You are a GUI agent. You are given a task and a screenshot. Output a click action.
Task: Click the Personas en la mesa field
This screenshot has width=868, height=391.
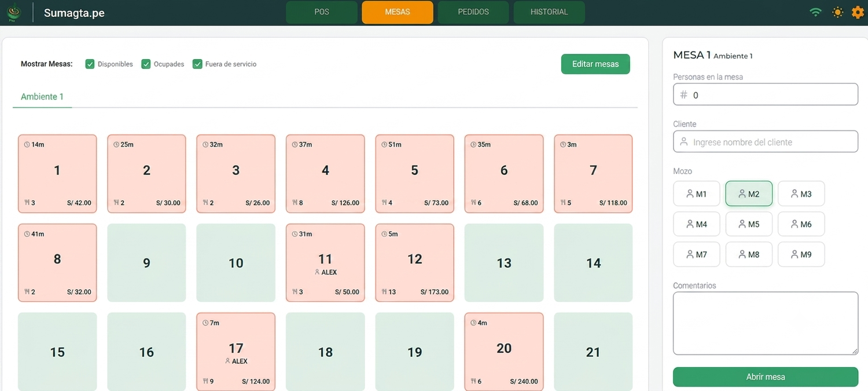pyautogui.click(x=766, y=94)
